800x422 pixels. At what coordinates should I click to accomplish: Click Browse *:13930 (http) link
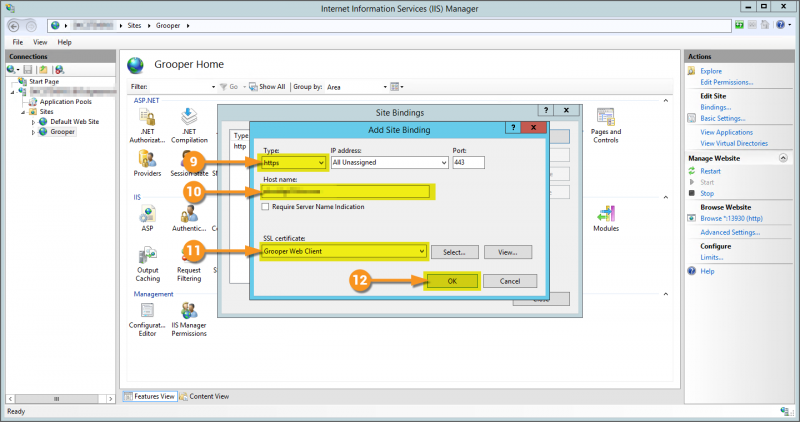click(731, 218)
